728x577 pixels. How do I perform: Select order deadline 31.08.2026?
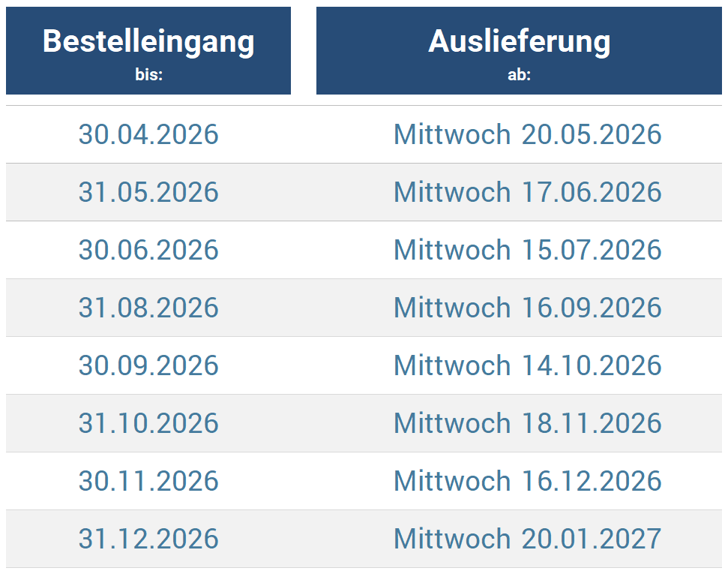point(148,308)
